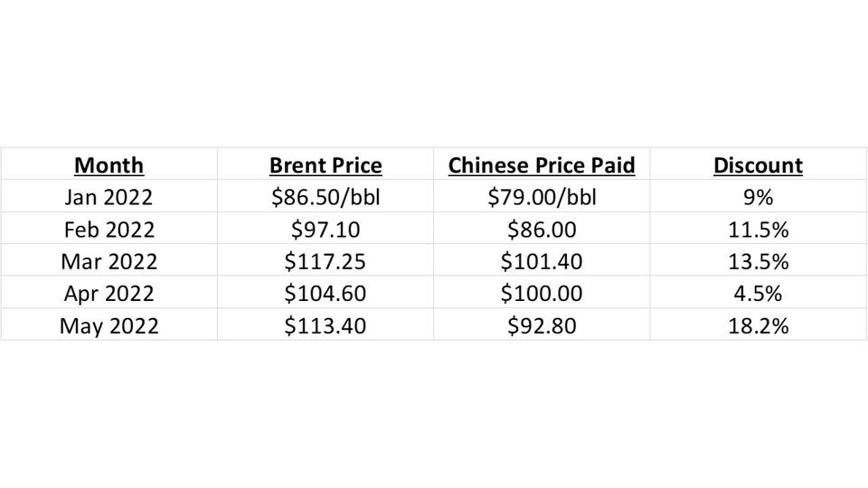Select the Chinese Price Paid header

point(542,165)
